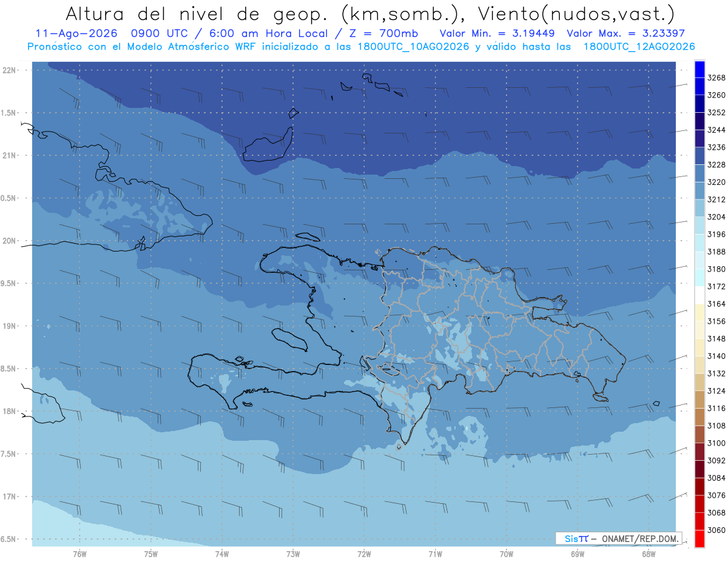Click the '3164' legend value
Viewport: 728px width, 562px height.
716,304
